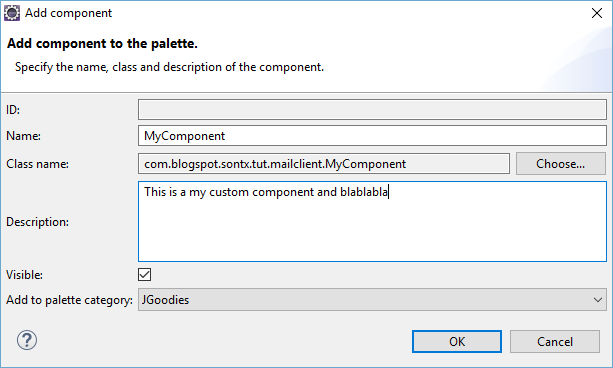This screenshot has width=613, height=368.
Task: Click the "Class name:" label
Action: (38, 164)
